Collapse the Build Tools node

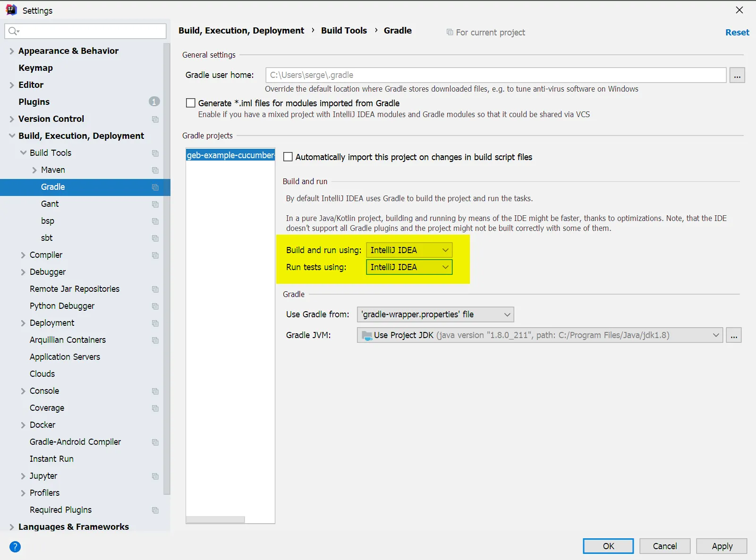pos(23,153)
